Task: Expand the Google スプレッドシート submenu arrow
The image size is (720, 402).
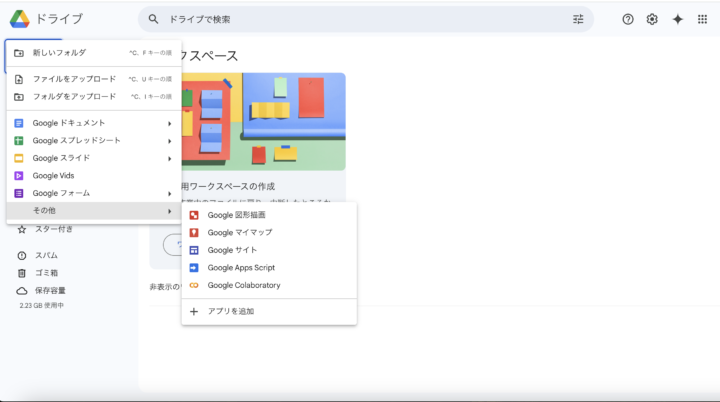Action: [169, 141]
